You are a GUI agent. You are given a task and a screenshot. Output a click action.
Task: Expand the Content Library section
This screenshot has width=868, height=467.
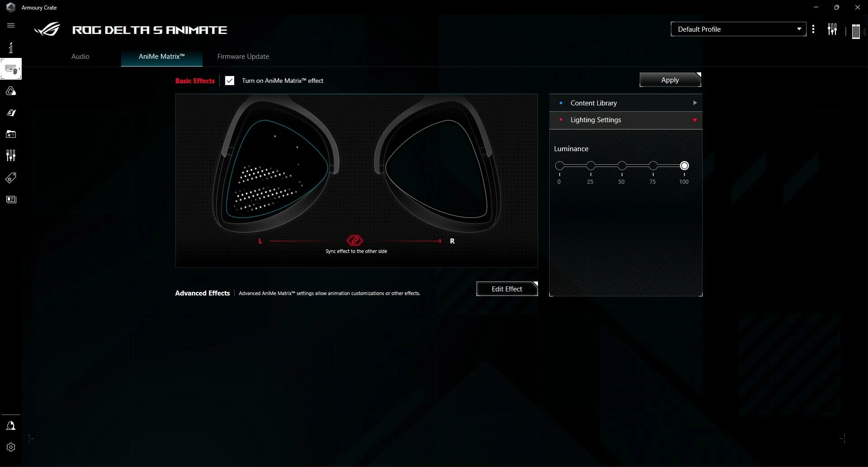pyautogui.click(x=626, y=103)
